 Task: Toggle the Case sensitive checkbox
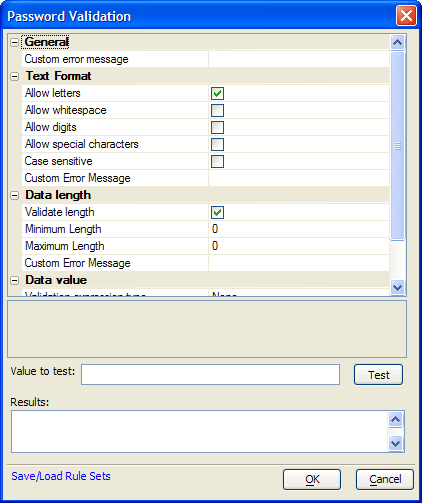[217, 161]
